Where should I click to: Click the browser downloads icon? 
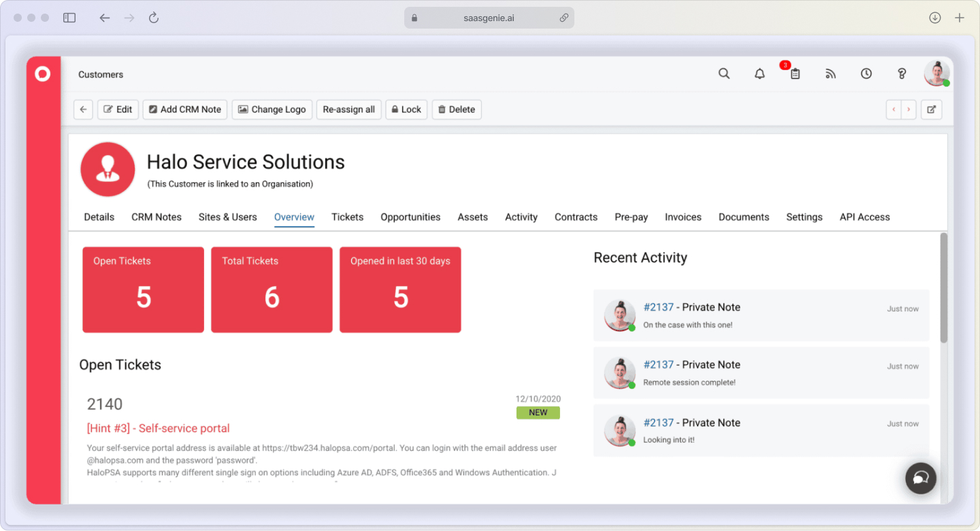coord(935,18)
